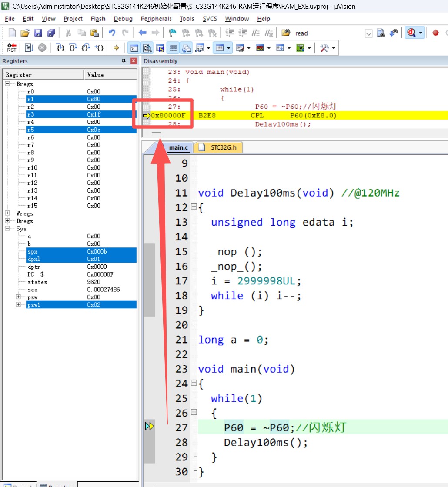Start/stop debug session magnifier icon

click(x=411, y=33)
